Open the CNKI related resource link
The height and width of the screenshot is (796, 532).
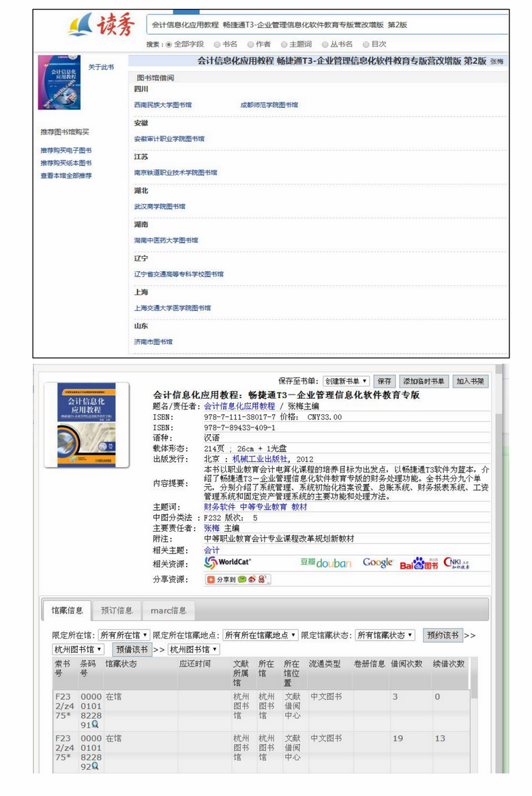pyautogui.click(x=456, y=563)
